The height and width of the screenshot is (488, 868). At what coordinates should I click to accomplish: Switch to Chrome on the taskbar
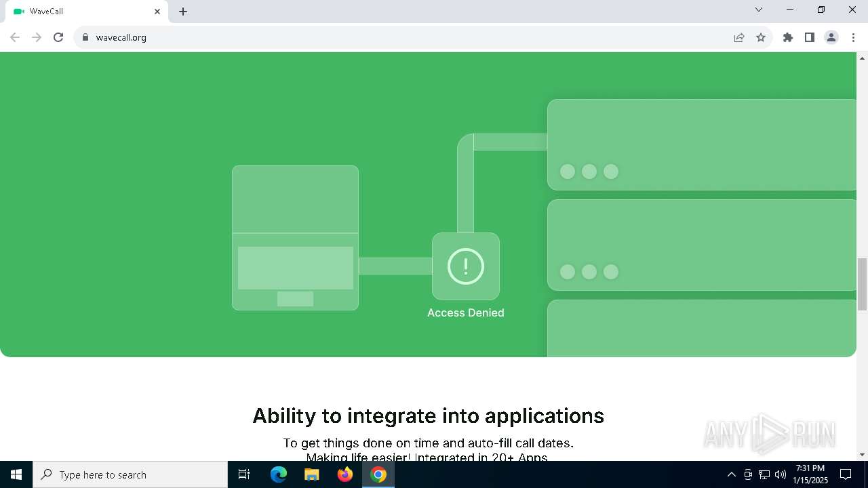point(378,474)
